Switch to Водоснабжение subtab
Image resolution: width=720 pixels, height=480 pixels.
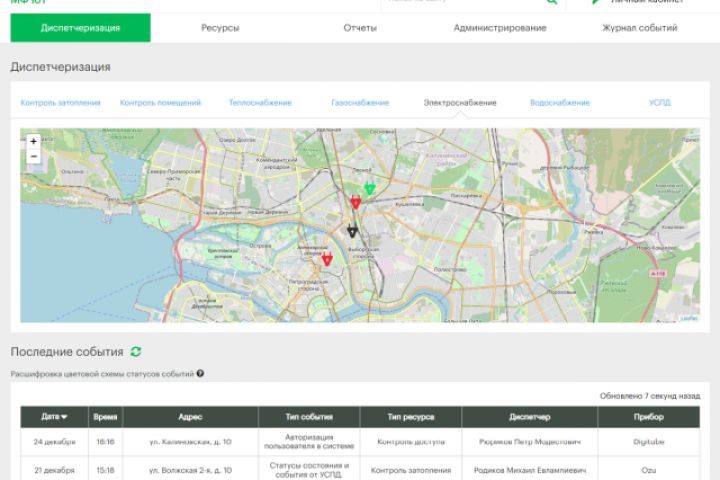point(560,102)
